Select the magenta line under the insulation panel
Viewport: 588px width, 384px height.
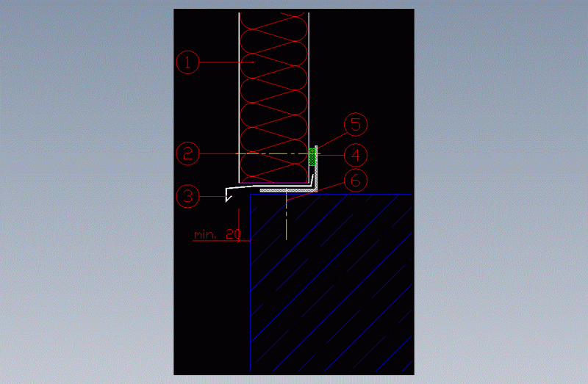[273, 182]
